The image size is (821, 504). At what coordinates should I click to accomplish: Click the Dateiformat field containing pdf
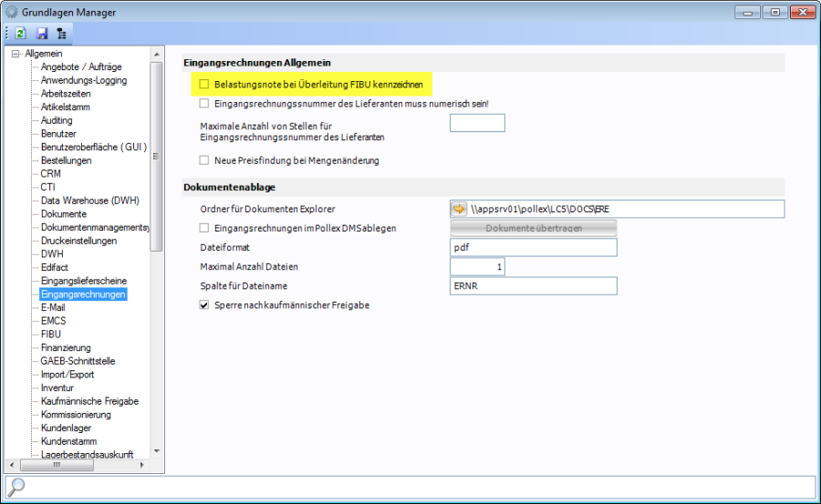click(x=534, y=248)
